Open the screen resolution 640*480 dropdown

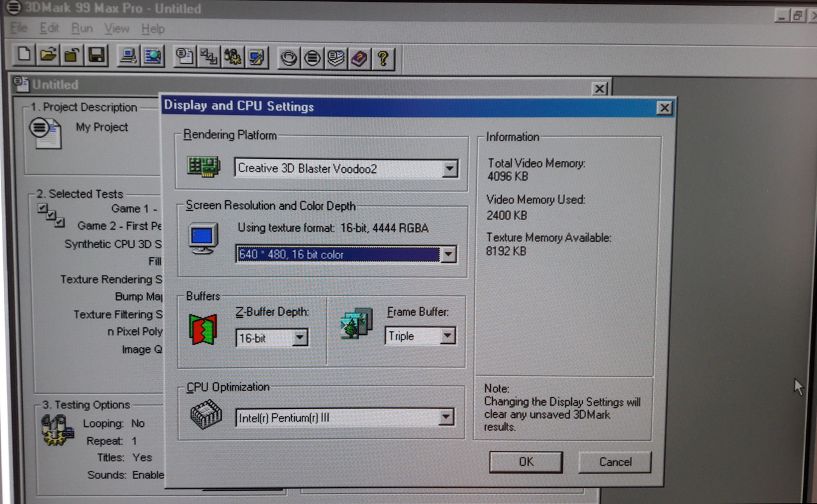pos(449,254)
